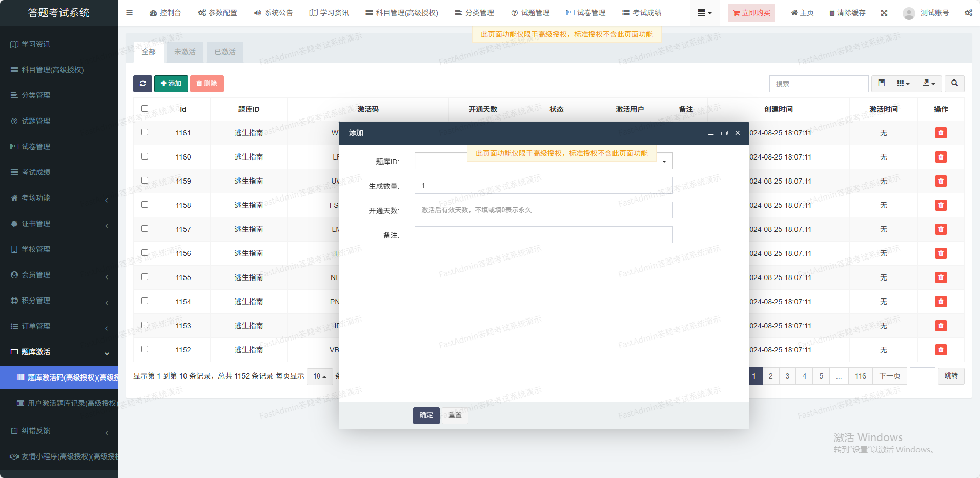
Task: Click the 确定 button in the dialog
Action: pyautogui.click(x=426, y=415)
